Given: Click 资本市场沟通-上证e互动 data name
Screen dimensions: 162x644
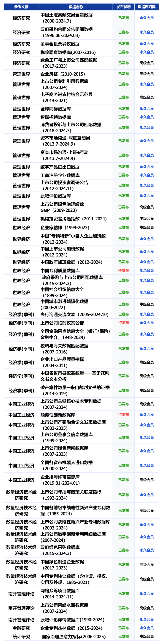Looking at the screenshot, I should tap(64, 155).
